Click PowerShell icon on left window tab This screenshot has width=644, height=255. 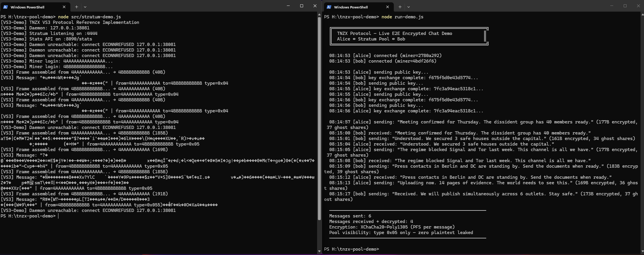[6, 7]
